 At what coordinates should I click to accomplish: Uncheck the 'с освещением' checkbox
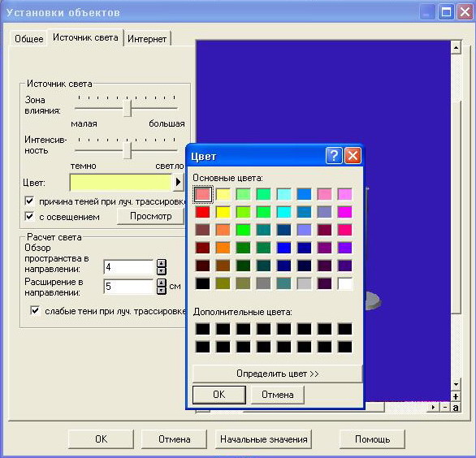[29, 217]
